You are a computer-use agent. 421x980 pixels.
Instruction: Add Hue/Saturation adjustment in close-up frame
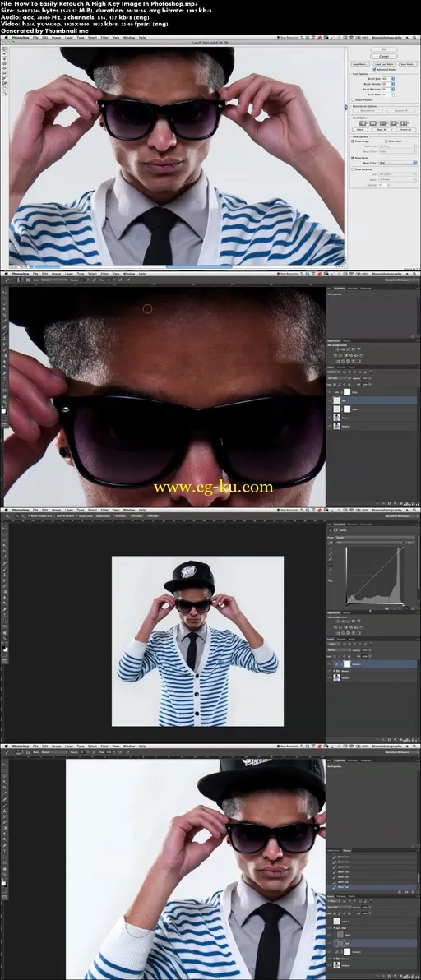[x=335, y=355]
